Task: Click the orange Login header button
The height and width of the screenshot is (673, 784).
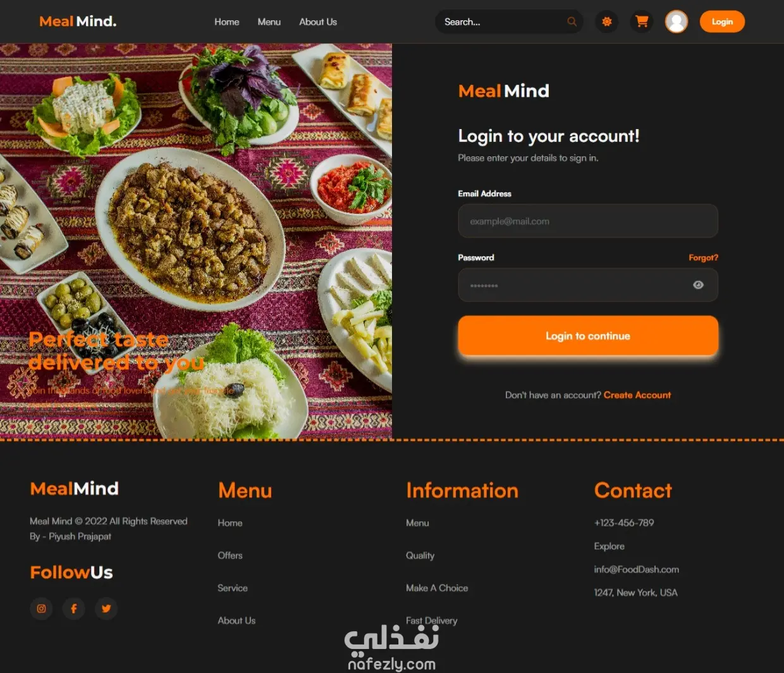Action: tap(722, 22)
